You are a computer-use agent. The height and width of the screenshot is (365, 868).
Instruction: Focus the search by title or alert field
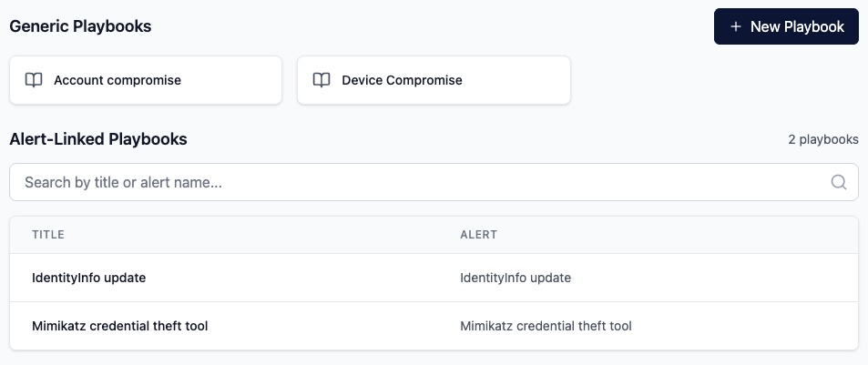419,182
